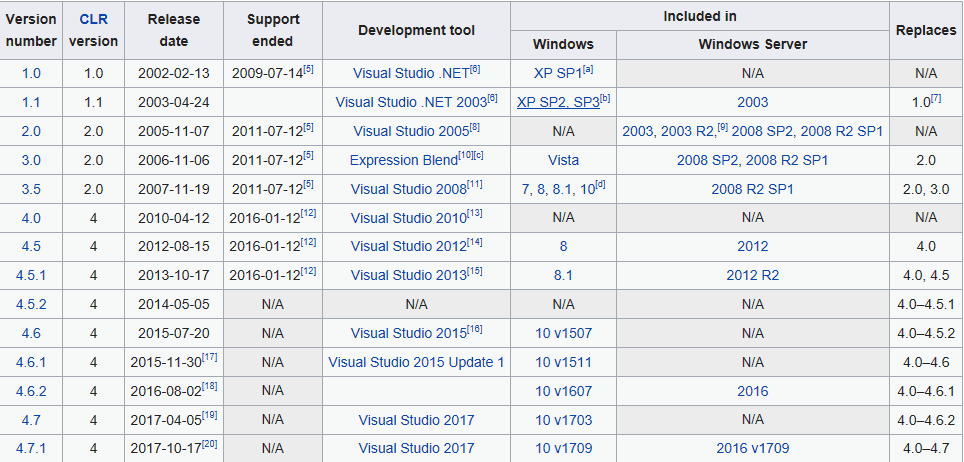This screenshot has width=964, height=462.
Task: Select the Replaces value 4.0–4.6.2
Action: click(x=926, y=420)
